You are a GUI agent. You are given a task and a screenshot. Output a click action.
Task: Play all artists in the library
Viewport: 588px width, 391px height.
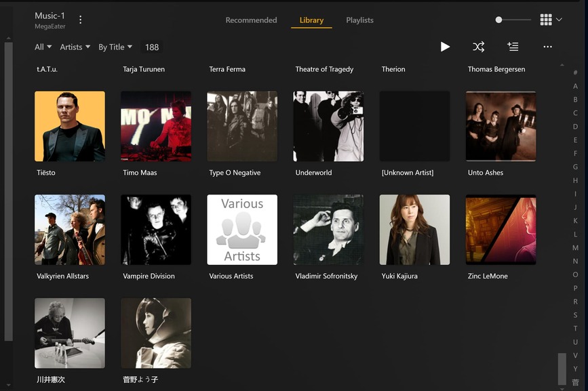click(x=445, y=47)
